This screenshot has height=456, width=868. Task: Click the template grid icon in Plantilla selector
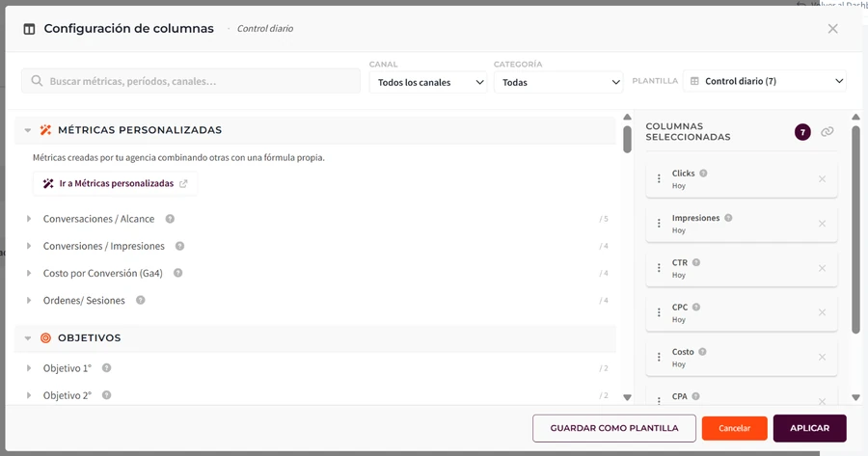[x=694, y=81]
